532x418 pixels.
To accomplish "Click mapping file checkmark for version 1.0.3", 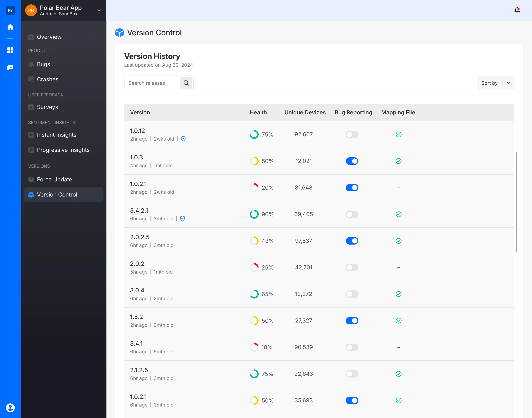I will pos(398,161).
